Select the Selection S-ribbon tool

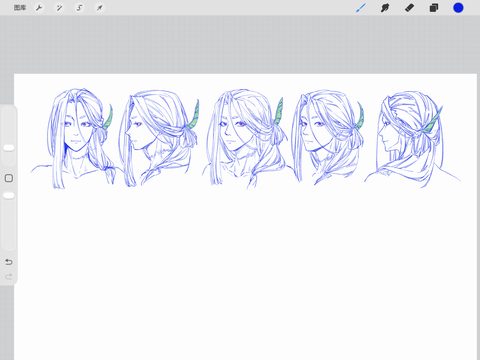coord(79,8)
